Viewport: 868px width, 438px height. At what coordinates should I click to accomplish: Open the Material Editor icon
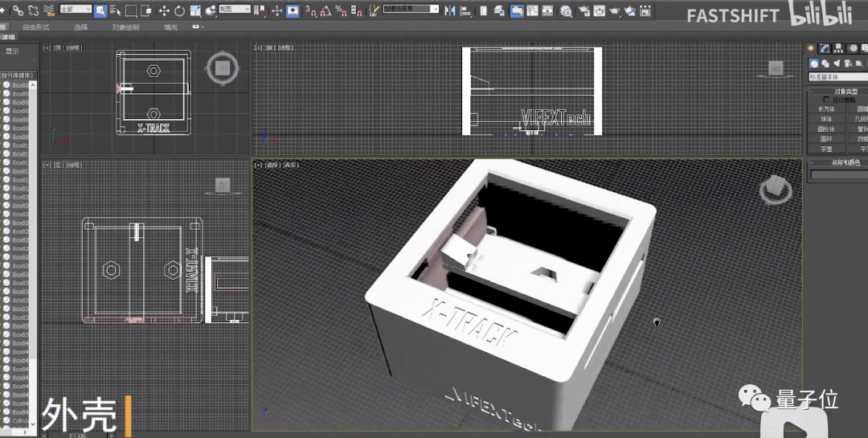(x=566, y=11)
